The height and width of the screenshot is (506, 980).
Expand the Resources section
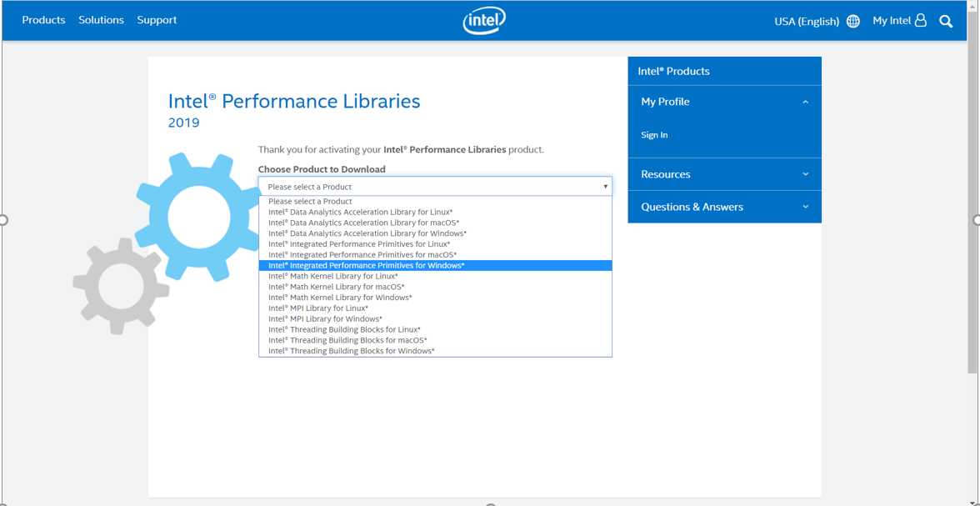(724, 174)
